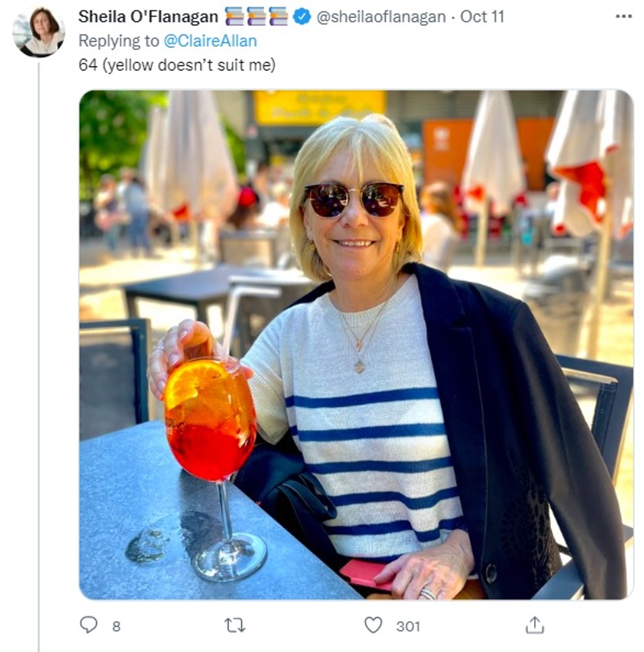Click the "Replying to" label text
The image size is (644, 652).
click(x=119, y=41)
